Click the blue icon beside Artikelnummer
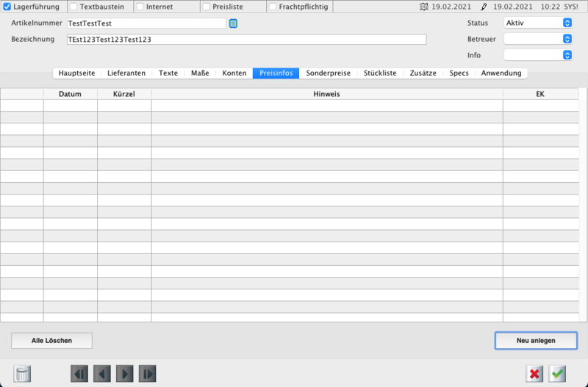The height and width of the screenshot is (387, 588). 234,23
